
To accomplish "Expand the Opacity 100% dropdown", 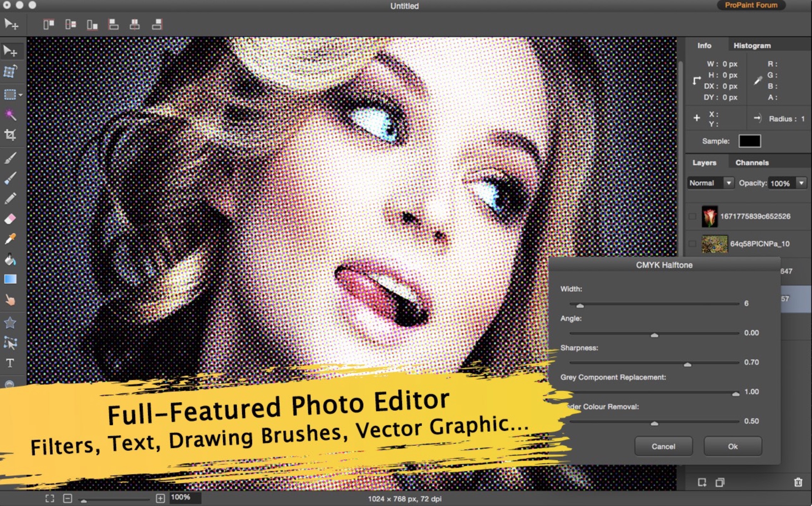I will pyautogui.click(x=801, y=183).
